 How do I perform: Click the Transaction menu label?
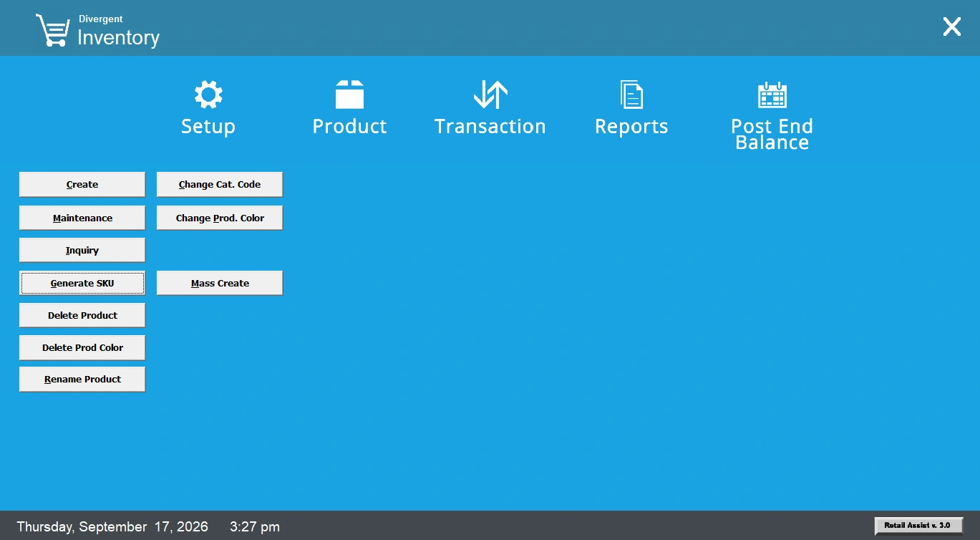490,127
